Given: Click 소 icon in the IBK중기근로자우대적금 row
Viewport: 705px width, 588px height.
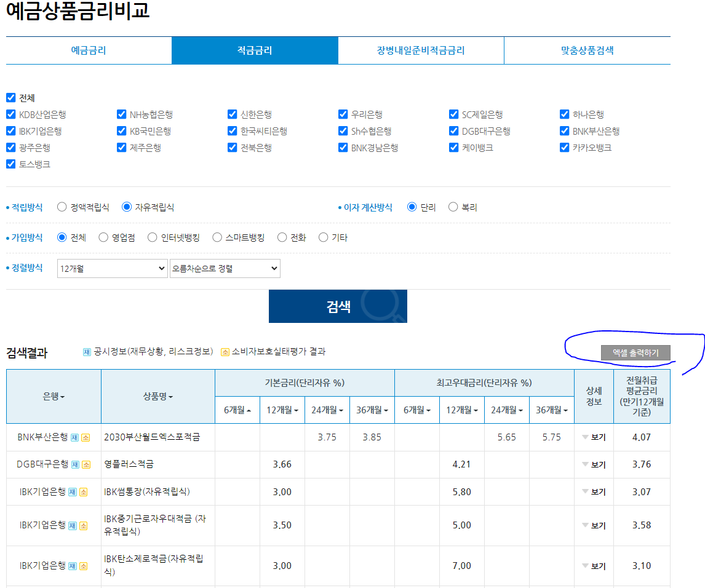Looking at the screenshot, I should point(83,525).
